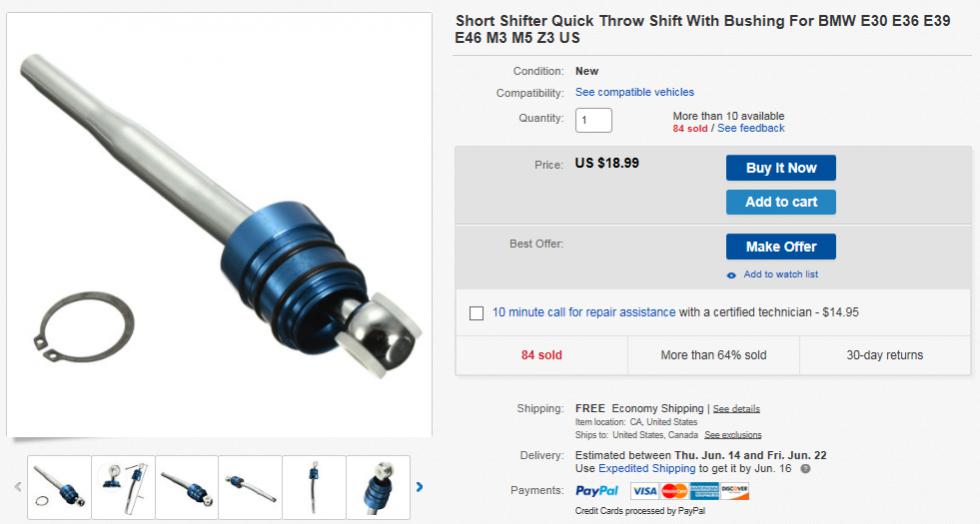Open the See compatible vehicles link
The image size is (980, 524).
634,92
